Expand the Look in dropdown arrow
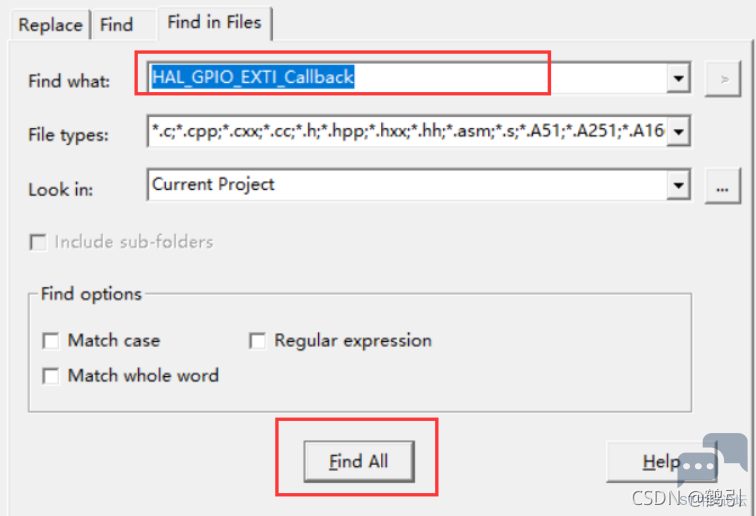Screen dimensions: 756x516 pyautogui.click(x=678, y=185)
